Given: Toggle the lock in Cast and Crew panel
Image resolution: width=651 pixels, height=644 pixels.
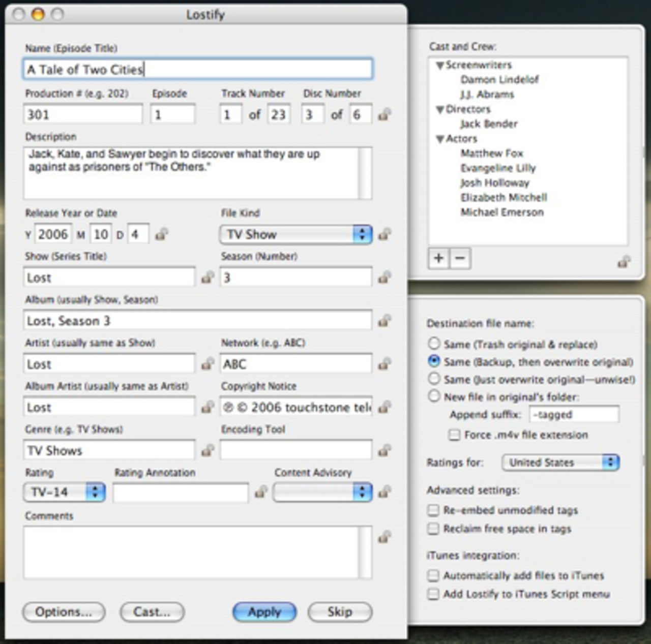Looking at the screenshot, I should [624, 262].
